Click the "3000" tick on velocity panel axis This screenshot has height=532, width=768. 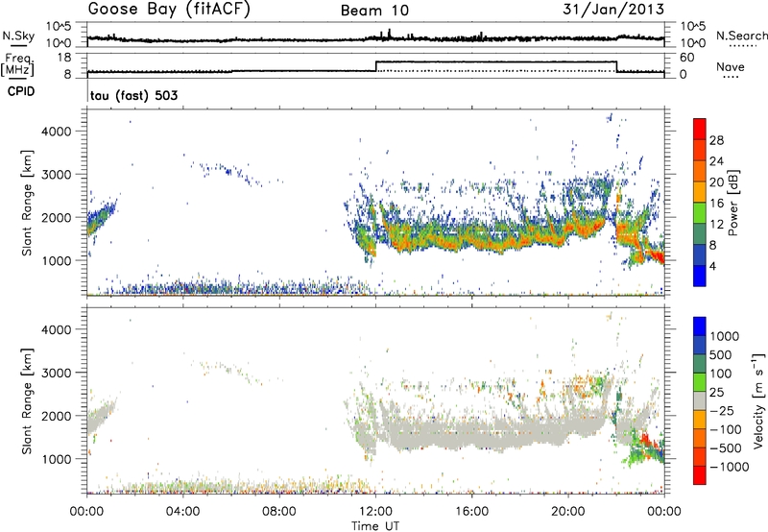click(x=57, y=373)
